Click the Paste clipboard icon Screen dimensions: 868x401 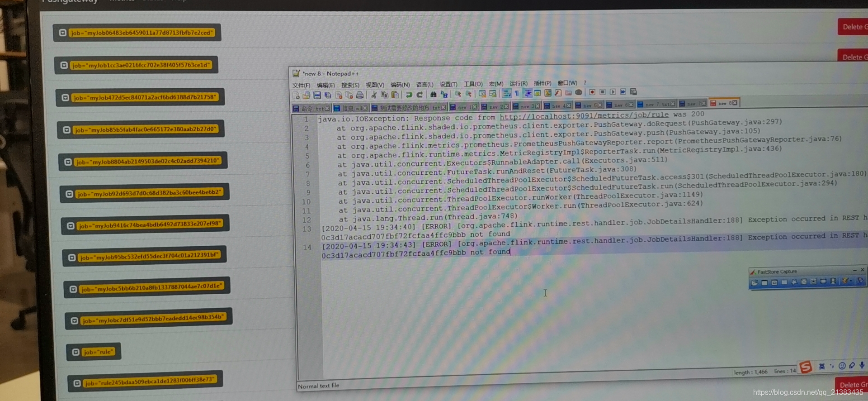click(395, 95)
